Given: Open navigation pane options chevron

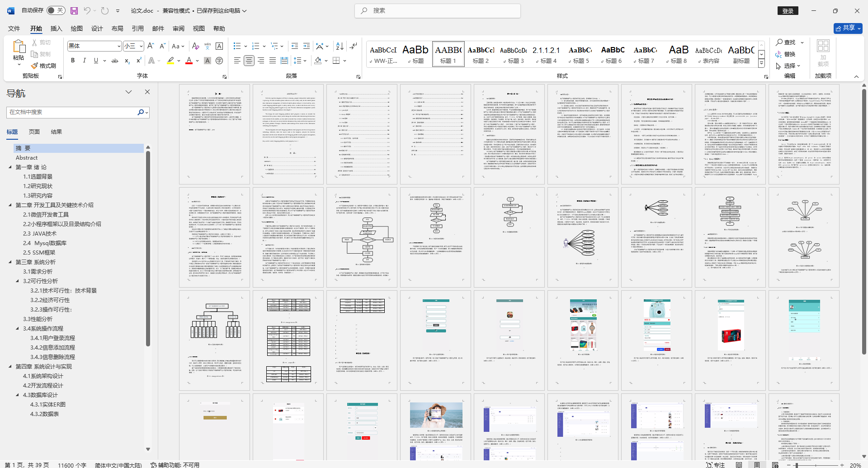Looking at the screenshot, I should (x=129, y=92).
